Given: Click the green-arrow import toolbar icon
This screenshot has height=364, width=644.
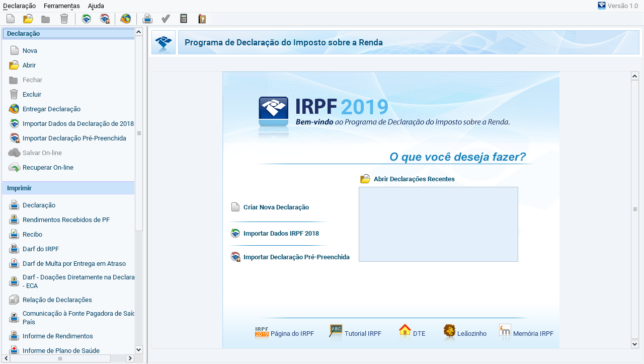Looking at the screenshot, I should pyautogui.click(x=87, y=19).
